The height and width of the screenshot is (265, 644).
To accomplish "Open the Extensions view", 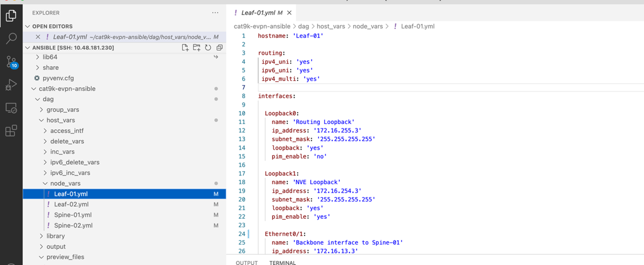I will pyautogui.click(x=11, y=131).
